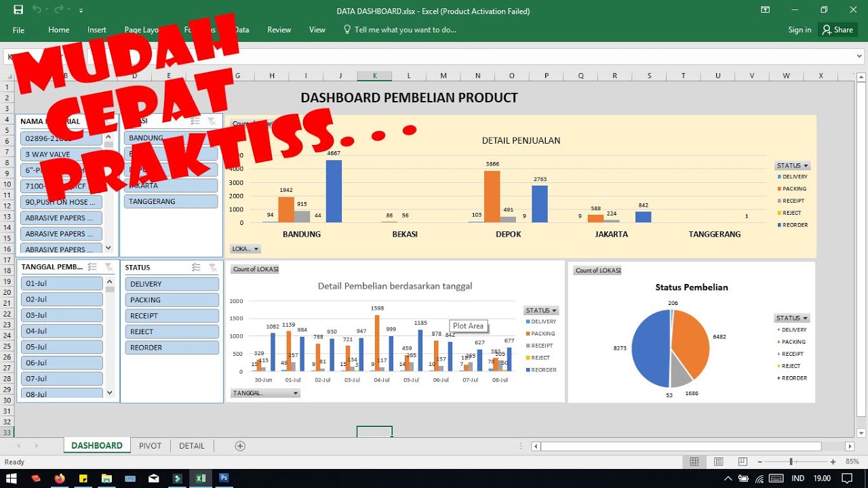Click Tell me what you want to do field
Image resolution: width=868 pixels, height=488 pixels.
coord(400,30)
